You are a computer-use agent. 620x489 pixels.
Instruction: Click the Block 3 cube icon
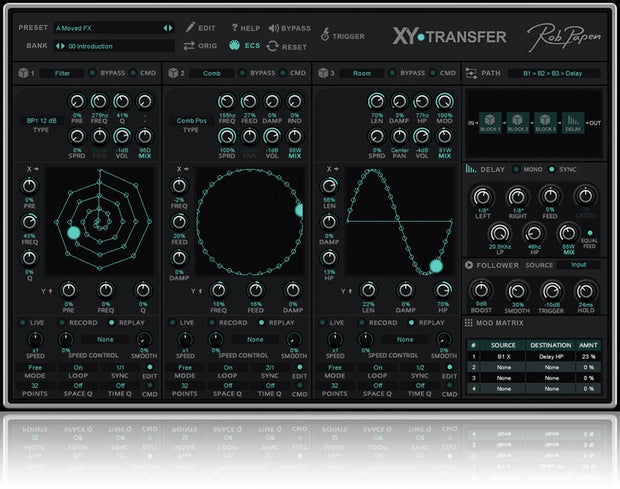(x=323, y=73)
